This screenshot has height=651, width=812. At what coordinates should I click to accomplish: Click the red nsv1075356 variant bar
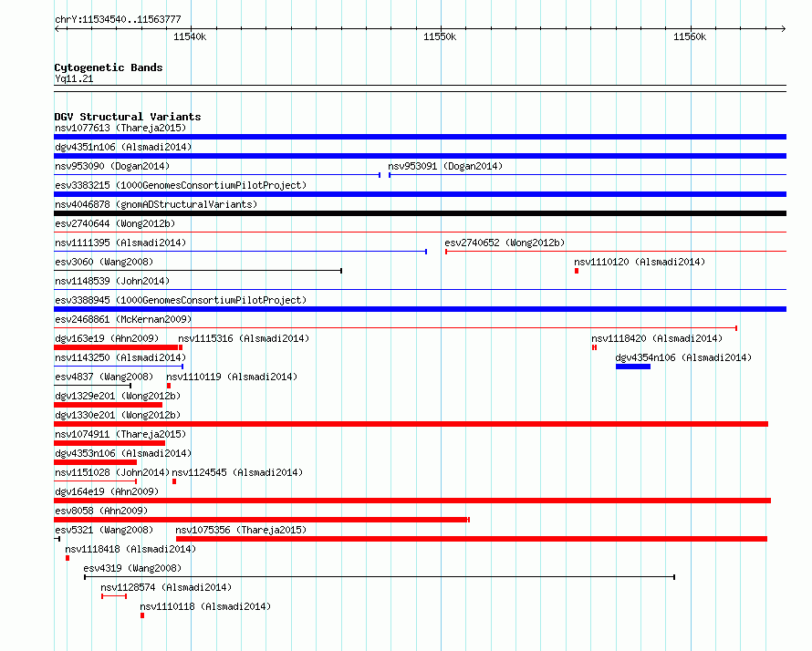(472, 539)
